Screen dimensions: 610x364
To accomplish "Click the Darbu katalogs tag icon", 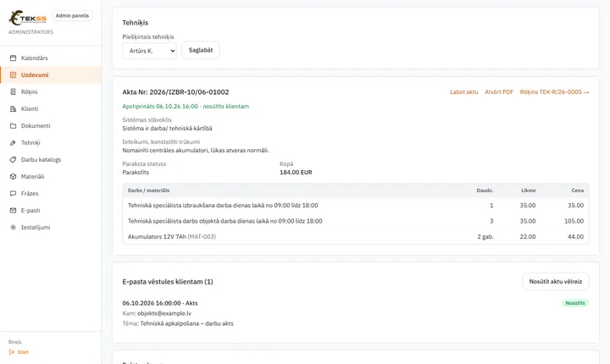I will click(x=13, y=159).
